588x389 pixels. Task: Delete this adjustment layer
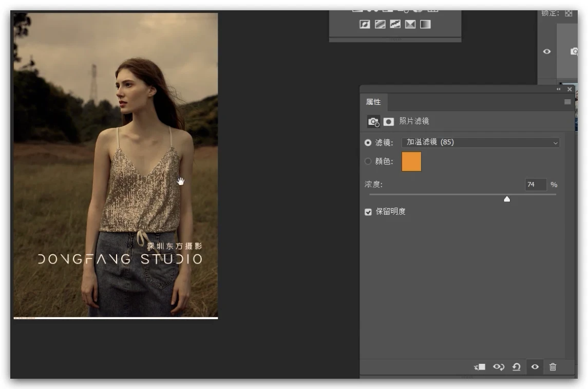point(553,367)
